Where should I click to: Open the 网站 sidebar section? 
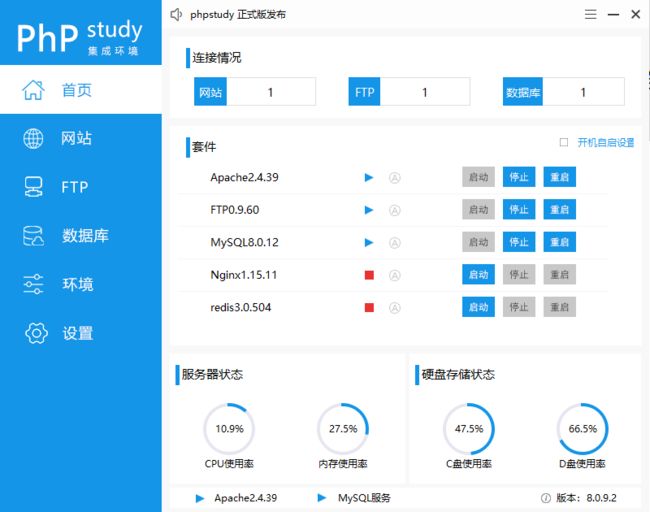(x=81, y=138)
